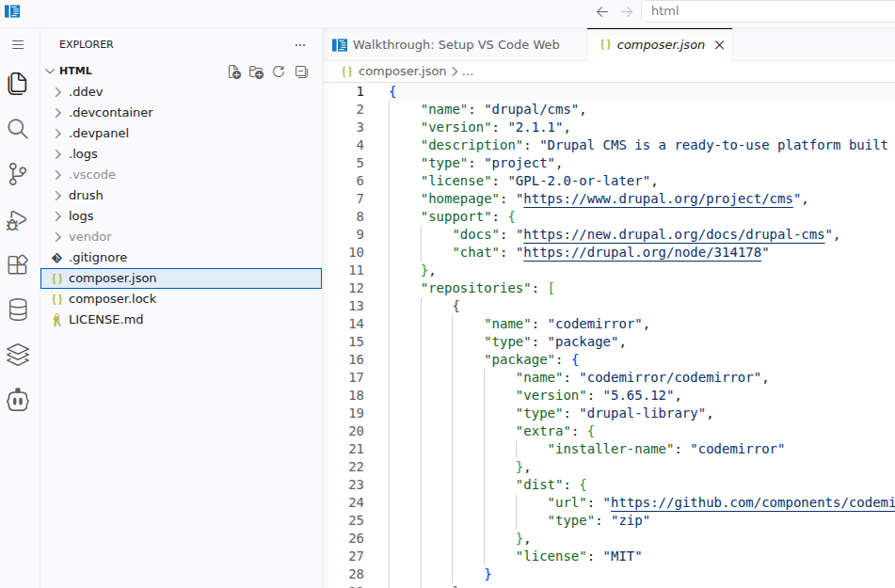Expand the drush folder
The height and width of the screenshot is (588, 895).
[x=57, y=196]
